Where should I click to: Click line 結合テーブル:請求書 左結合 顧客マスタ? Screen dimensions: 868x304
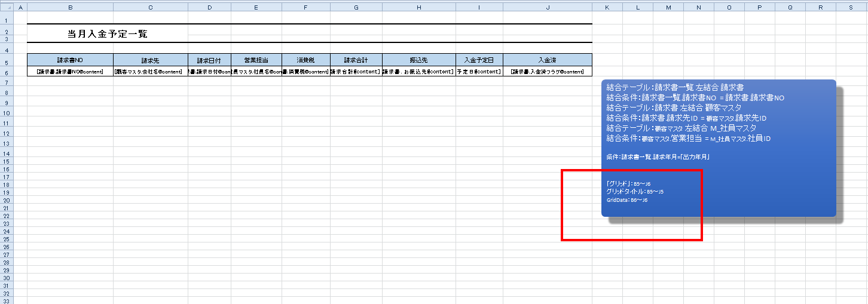coord(674,108)
